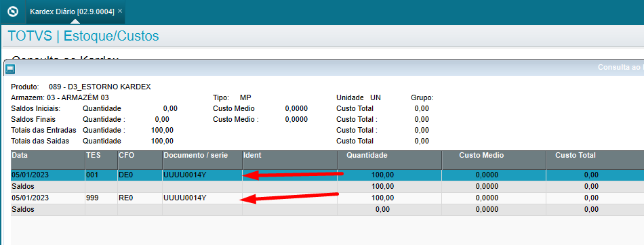Select quantity 100,00 in the RE0 row
Screen dimensions: 644x245
point(389,198)
